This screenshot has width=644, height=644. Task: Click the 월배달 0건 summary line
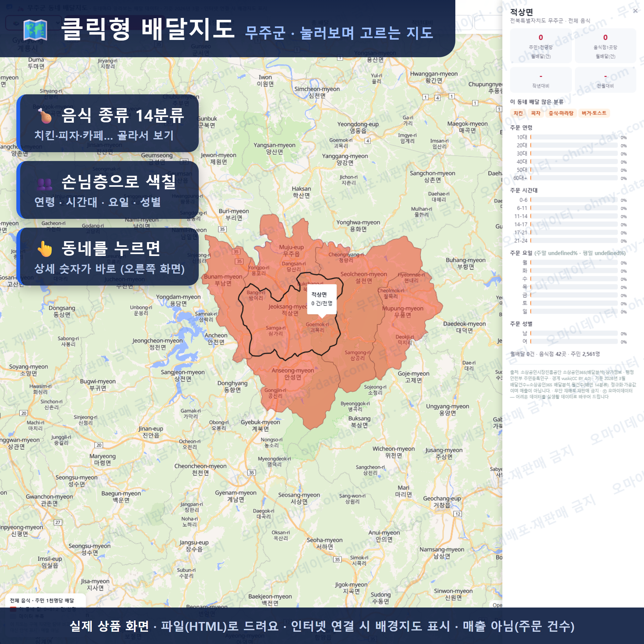point(555,354)
